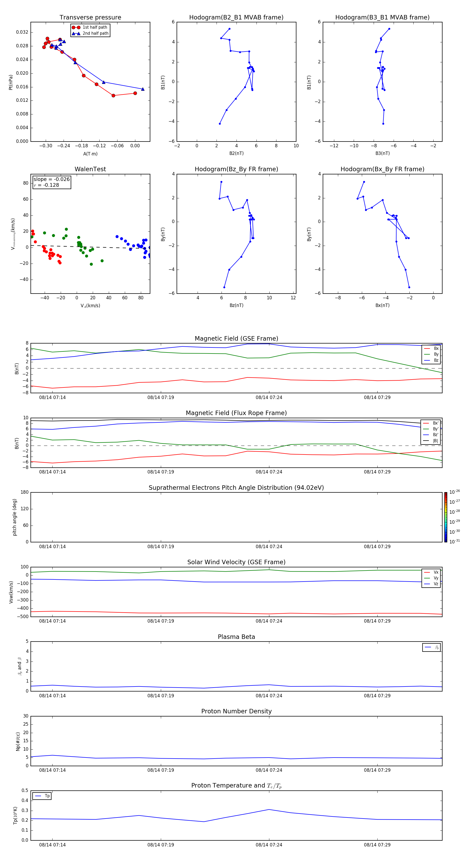Click the 08/14 07:24 tick under Proton Temperature
473x868 pixels.
click(x=269, y=845)
